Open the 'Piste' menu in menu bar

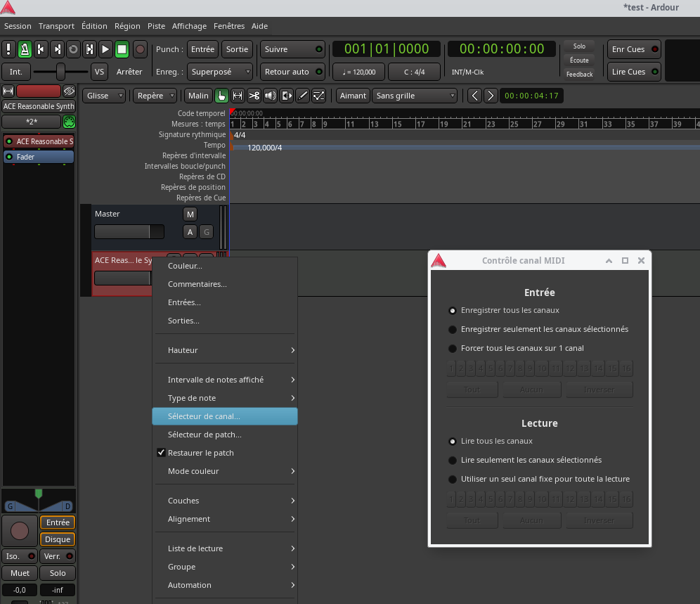tap(156, 26)
